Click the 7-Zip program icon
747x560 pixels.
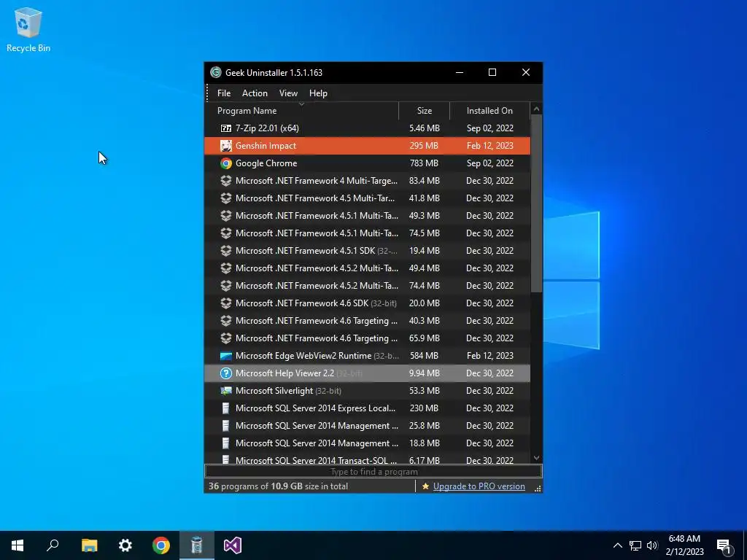tap(226, 128)
